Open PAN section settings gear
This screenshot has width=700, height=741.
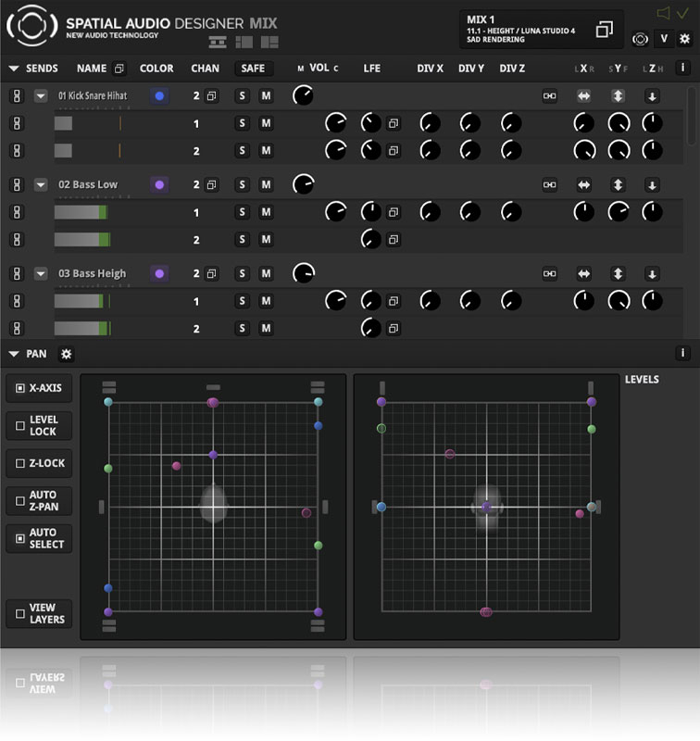point(66,354)
